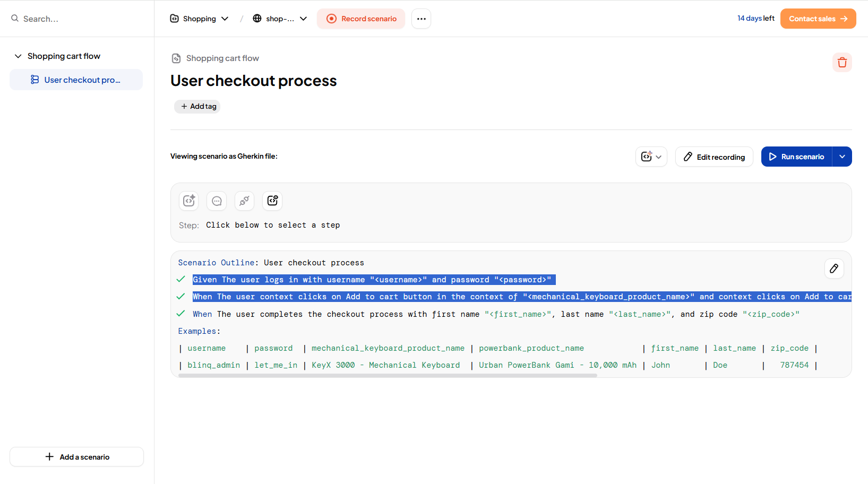
Task: Click the horizontal scrollbar under the Gherkin code
Action: (388, 375)
